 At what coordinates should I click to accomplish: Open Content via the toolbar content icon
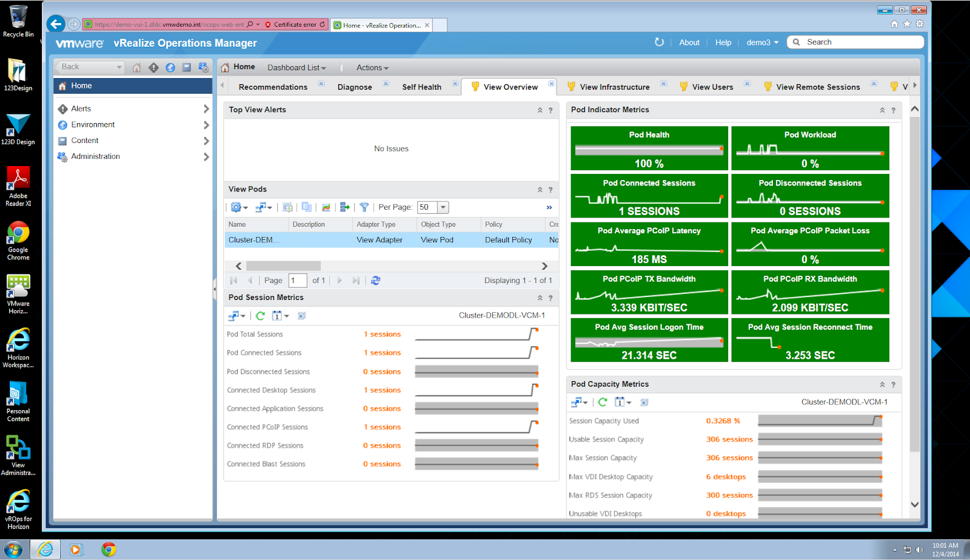click(187, 67)
